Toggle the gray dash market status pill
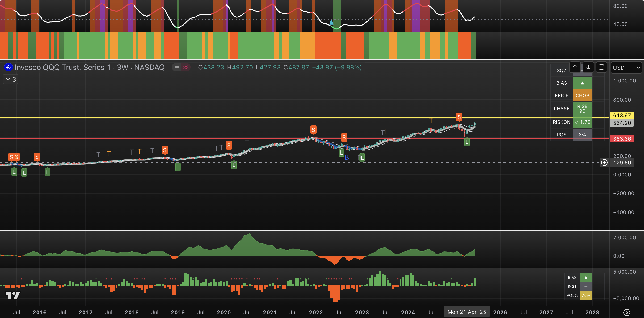 click(177, 67)
